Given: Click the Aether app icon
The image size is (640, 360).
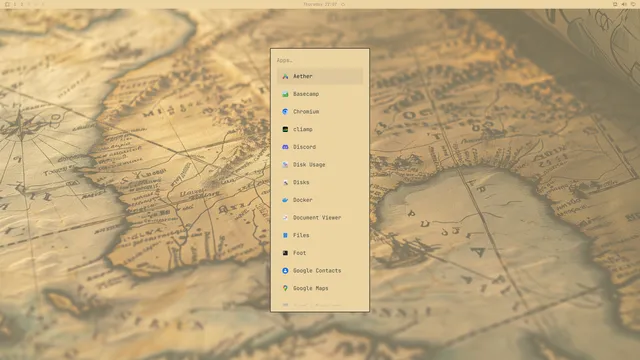Looking at the screenshot, I should point(285,76).
